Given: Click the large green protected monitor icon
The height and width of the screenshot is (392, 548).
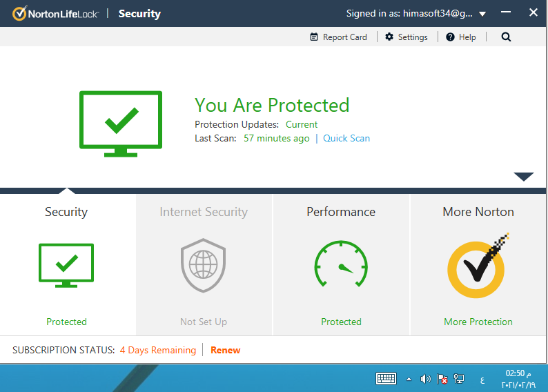Looking at the screenshot, I should [x=121, y=124].
